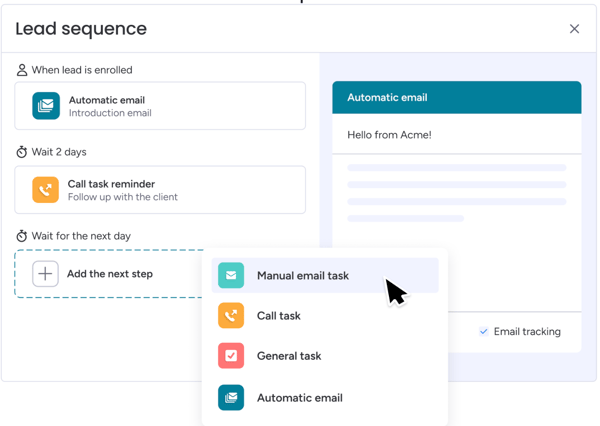The width and height of the screenshot is (600, 426).
Task: Choose Call task from the step menu
Action: 279,316
